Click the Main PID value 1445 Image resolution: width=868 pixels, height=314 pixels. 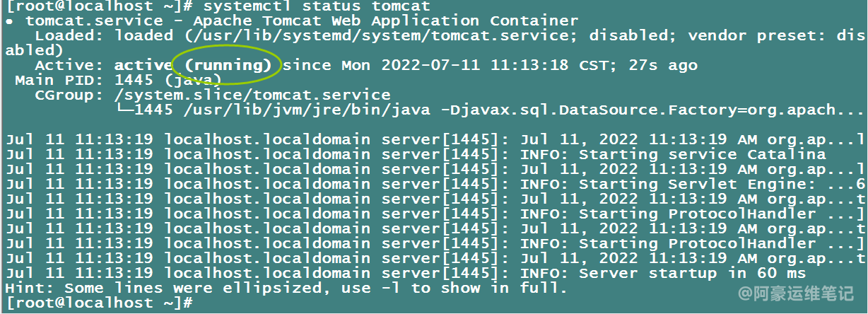click(x=134, y=80)
